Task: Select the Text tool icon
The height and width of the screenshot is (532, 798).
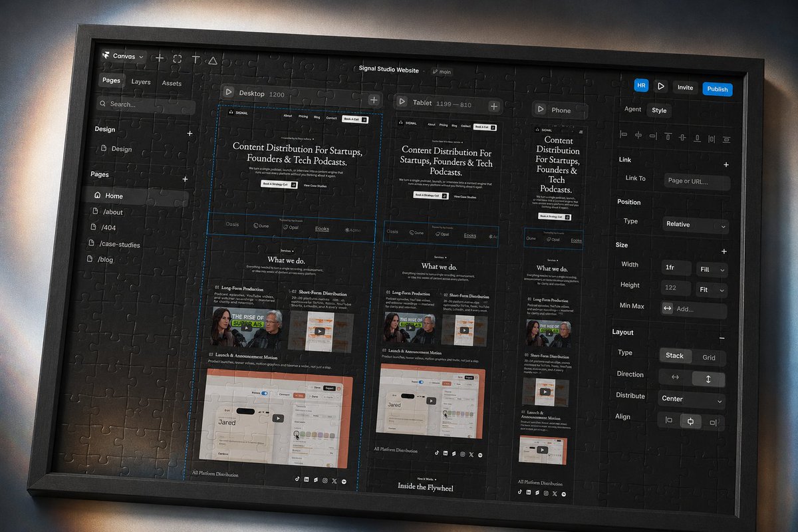Action: 196,59
